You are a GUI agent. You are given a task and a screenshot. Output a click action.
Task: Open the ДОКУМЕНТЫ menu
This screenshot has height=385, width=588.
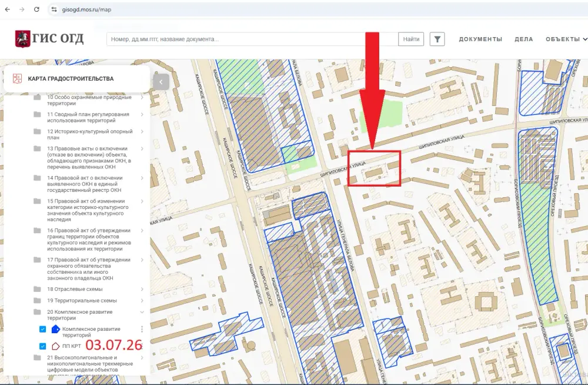480,39
